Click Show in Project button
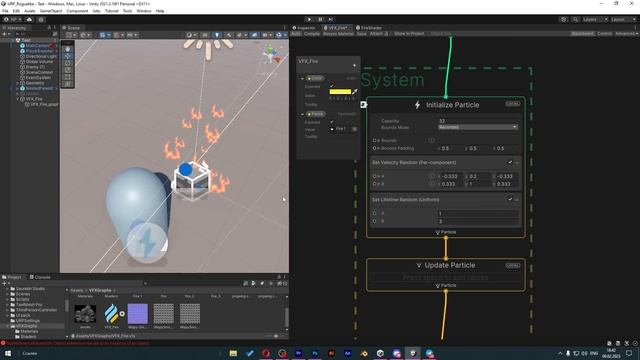640x360 pixels. [409, 33]
